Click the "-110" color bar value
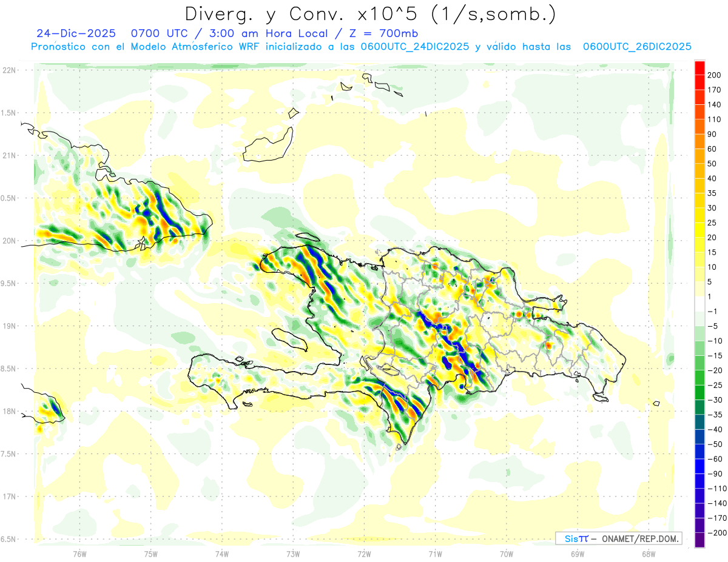 718,489
